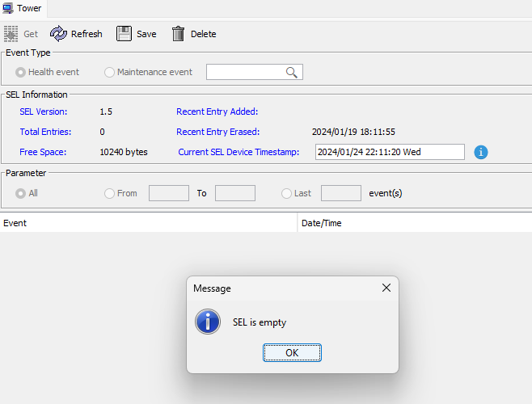Click the Save label in toolbar
The height and width of the screenshot is (404, 532).
pos(146,34)
